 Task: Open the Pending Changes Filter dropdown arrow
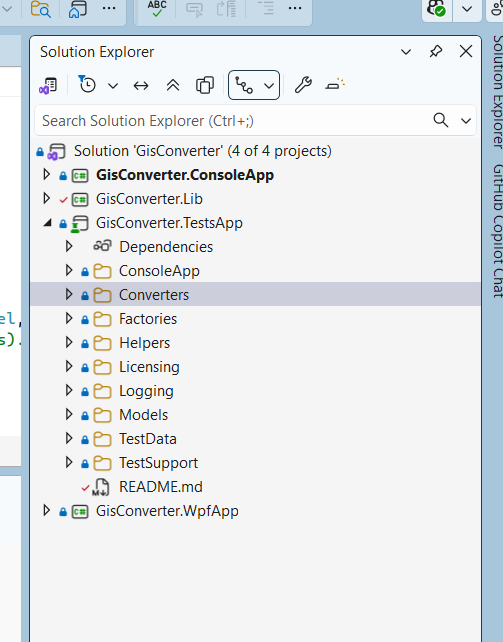pyautogui.click(x=113, y=86)
